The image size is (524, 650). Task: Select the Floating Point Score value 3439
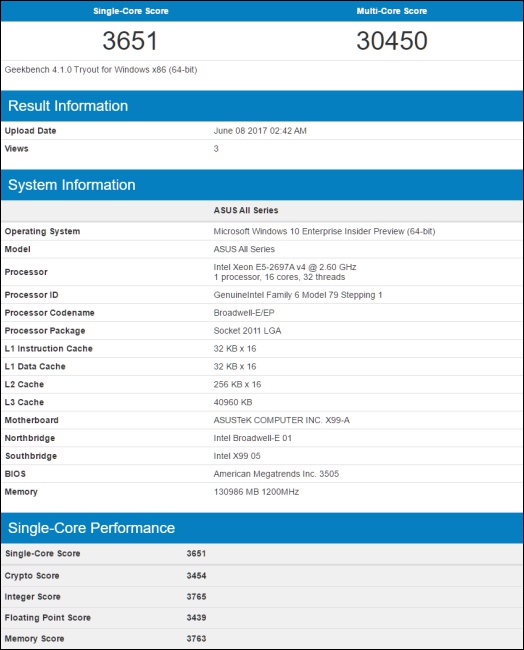tap(196, 617)
